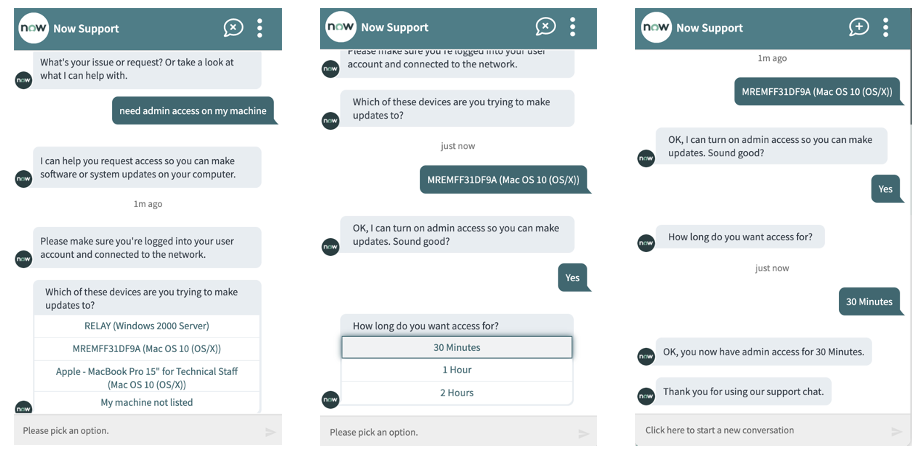This screenshot has height=456, width=921.
Task: Select MREMFF31DF9A (Mac OS 10) device option
Action: [147, 349]
